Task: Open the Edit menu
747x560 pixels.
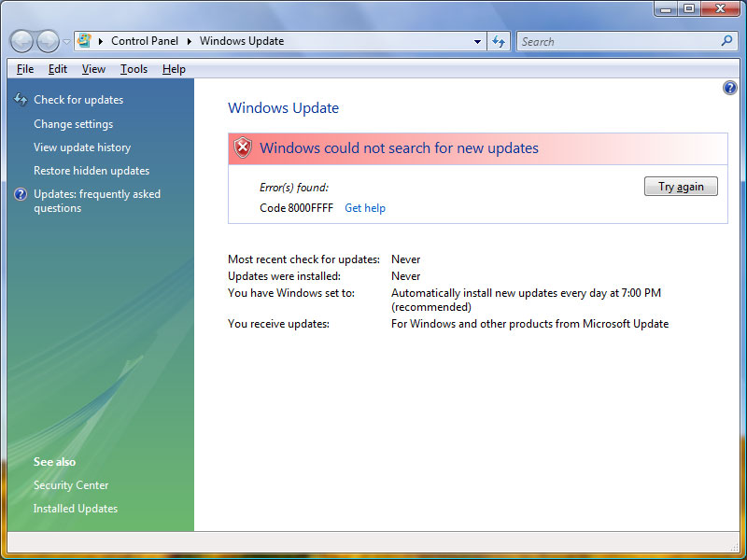Action: (58, 69)
